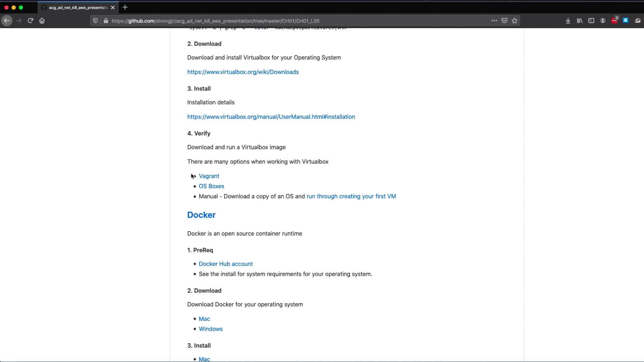Open the blue S extension icon
The image size is (644, 362).
pyautogui.click(x=626, y=21)
